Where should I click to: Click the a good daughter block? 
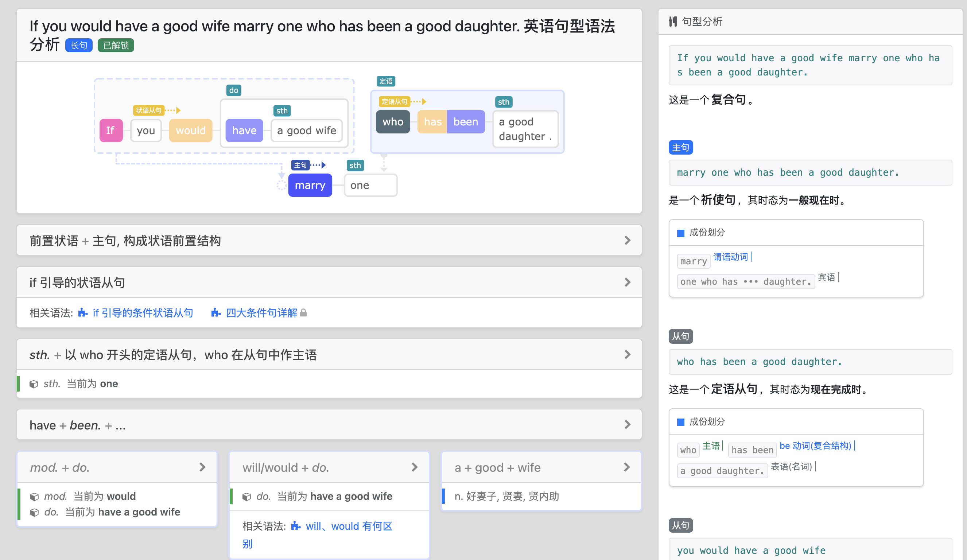tap(525, 129)
